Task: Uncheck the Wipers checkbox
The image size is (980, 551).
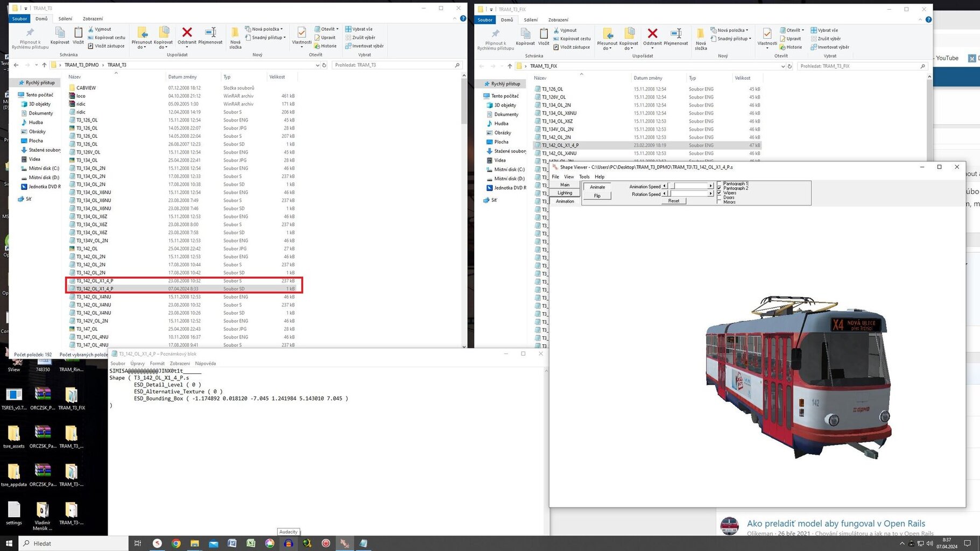Action: pos(720,193)
